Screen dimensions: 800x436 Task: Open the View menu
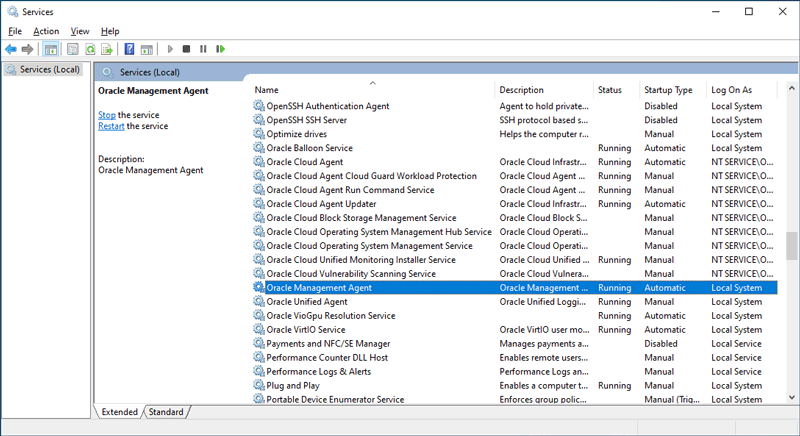point(80,31)
